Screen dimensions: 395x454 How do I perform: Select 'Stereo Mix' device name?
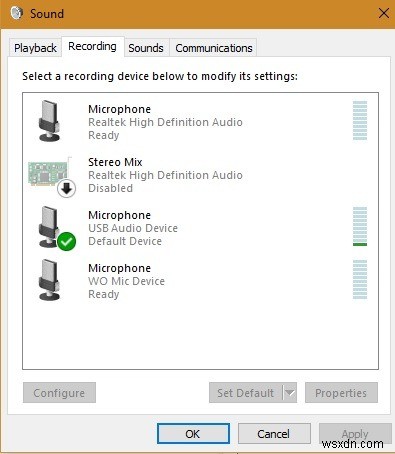115,162
